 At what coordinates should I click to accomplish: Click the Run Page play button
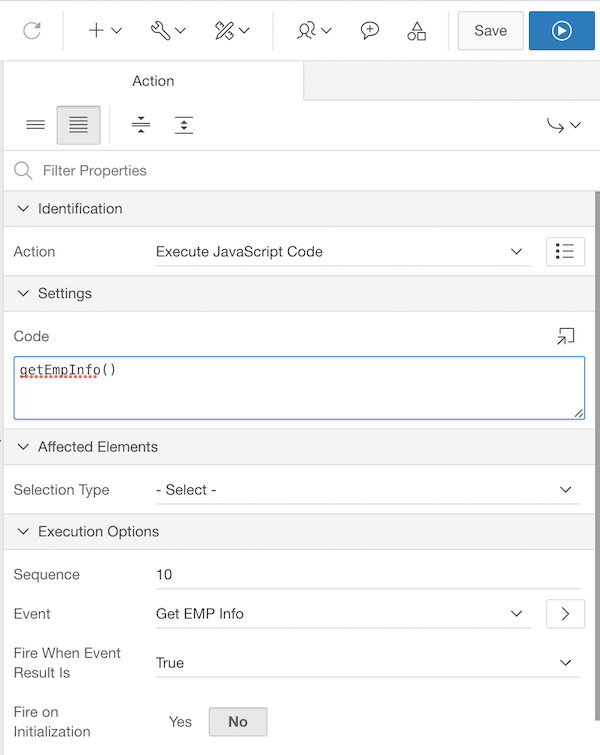562,31
